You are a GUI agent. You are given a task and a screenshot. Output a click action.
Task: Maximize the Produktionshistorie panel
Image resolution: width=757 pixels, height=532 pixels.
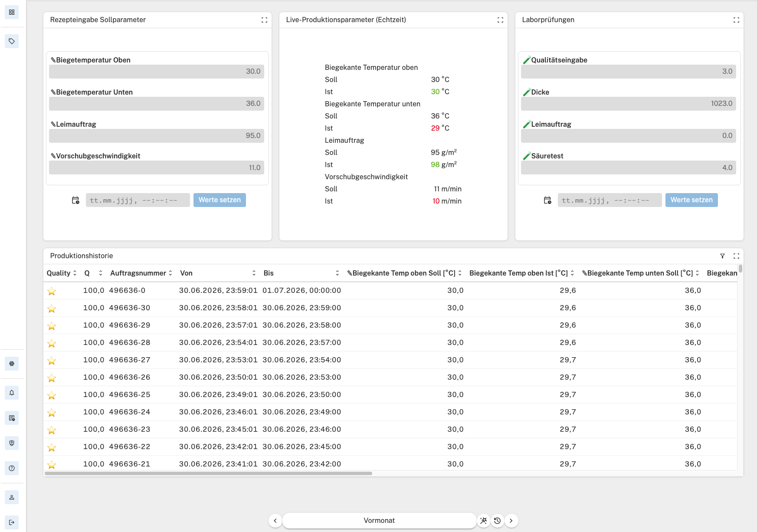[x=736, y=256]
